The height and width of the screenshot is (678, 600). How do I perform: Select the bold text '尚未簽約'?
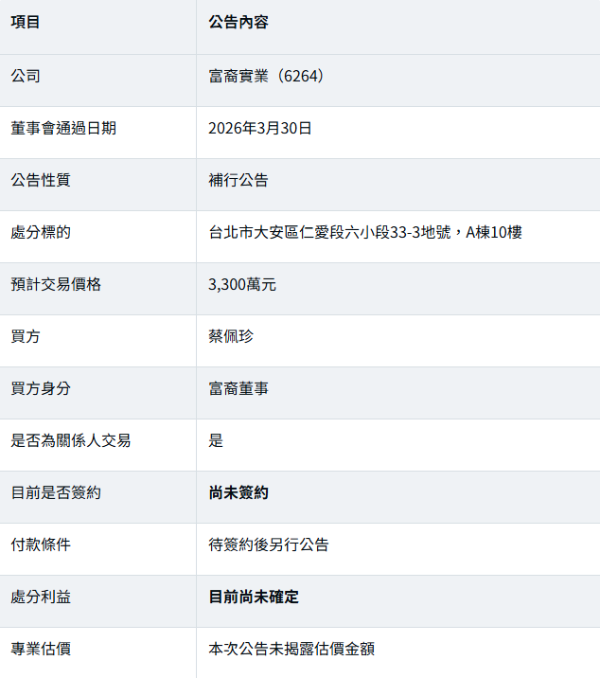point(238,493)
